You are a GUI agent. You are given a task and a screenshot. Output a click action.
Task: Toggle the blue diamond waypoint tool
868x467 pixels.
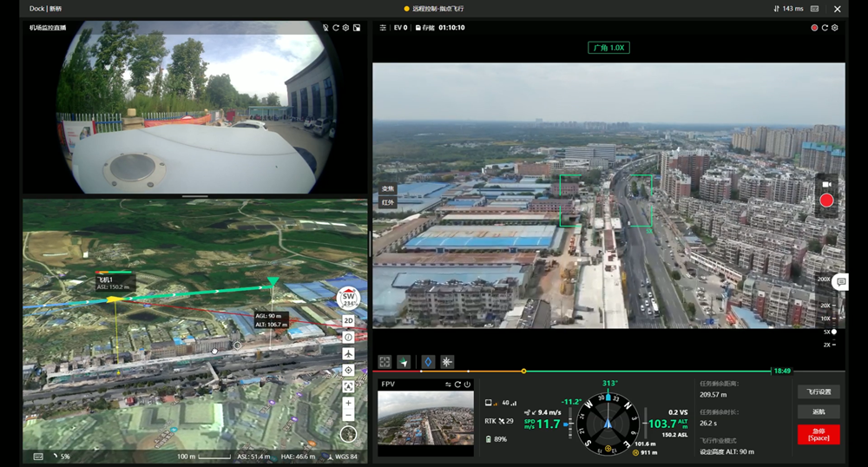tap(428, 362)
